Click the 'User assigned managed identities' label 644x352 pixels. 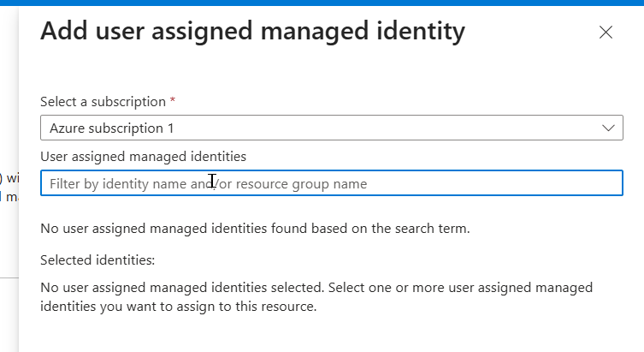pyautogui.click(x=143, y=156)
